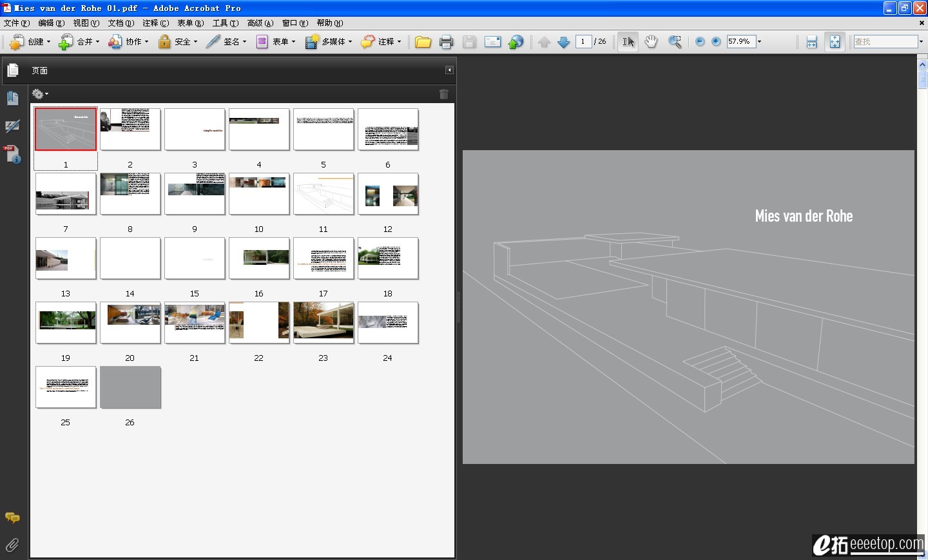Click the Print icon in toolbar
The width and height of the screenshot is (928, 560).
click(446, 42)
